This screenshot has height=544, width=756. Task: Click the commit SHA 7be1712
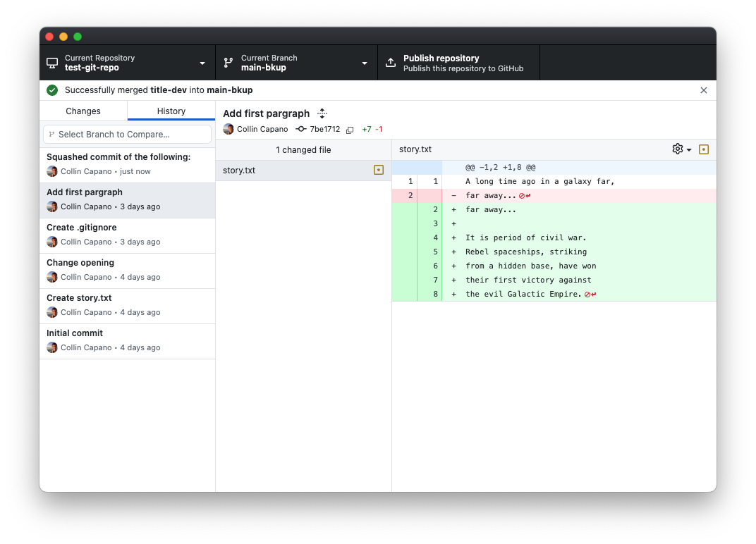(324, 129)
